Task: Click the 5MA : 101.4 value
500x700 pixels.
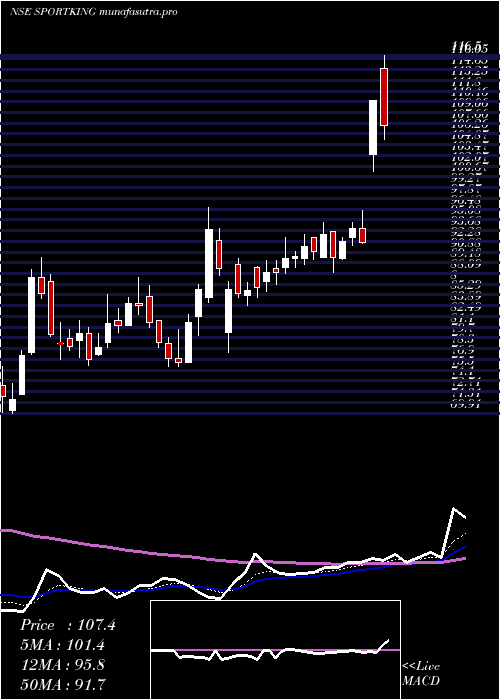Action: click(64, 645)
